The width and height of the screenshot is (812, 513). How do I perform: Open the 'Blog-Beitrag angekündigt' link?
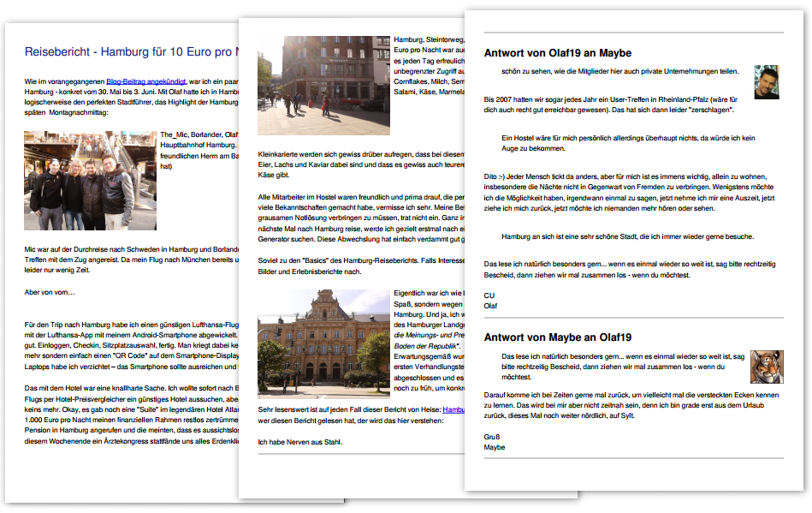pos(146,81)
